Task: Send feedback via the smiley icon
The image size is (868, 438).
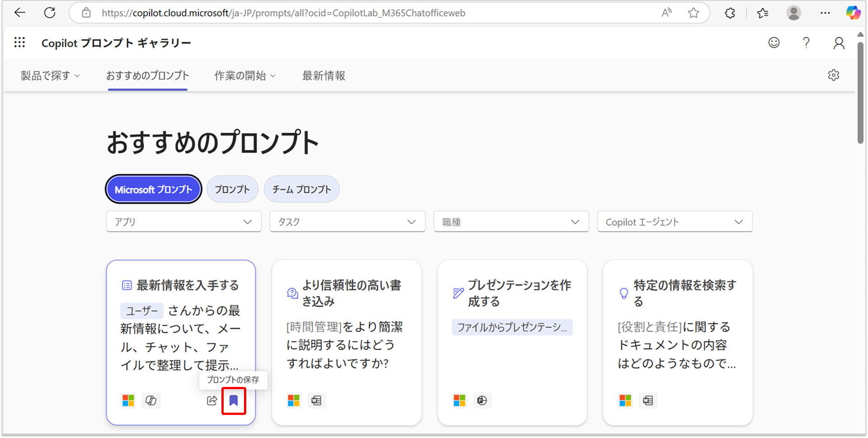Action: [774, 42]
